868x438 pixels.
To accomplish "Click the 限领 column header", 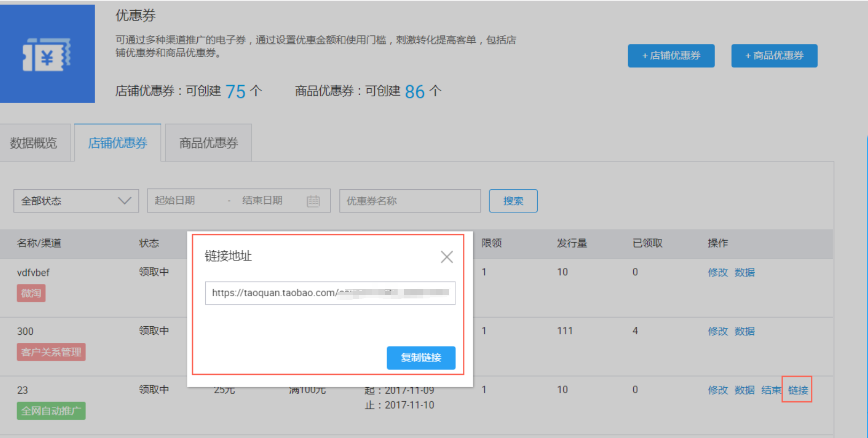I will (492, 243).
